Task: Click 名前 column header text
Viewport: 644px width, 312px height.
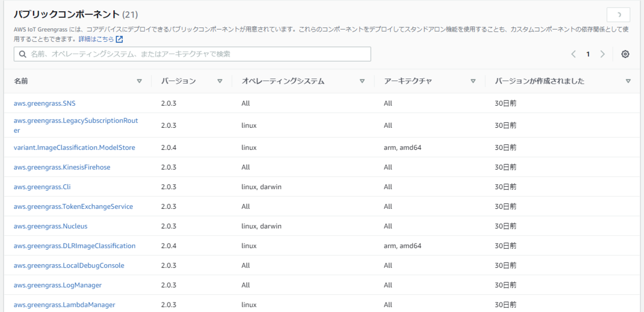Action: (21, 82)
